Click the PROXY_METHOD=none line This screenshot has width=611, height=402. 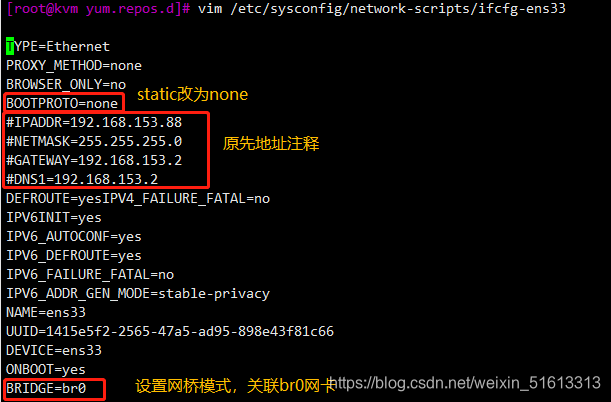pos(74,65)
